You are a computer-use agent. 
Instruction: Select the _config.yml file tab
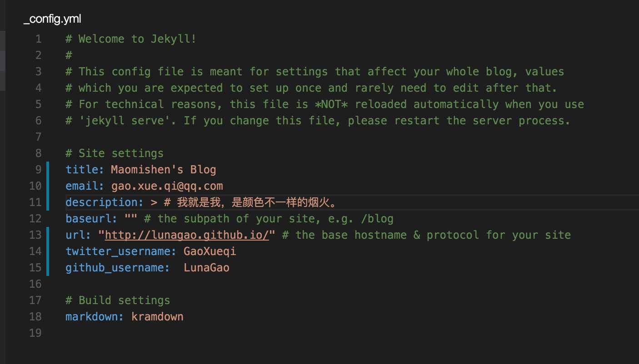coord(52,19)
